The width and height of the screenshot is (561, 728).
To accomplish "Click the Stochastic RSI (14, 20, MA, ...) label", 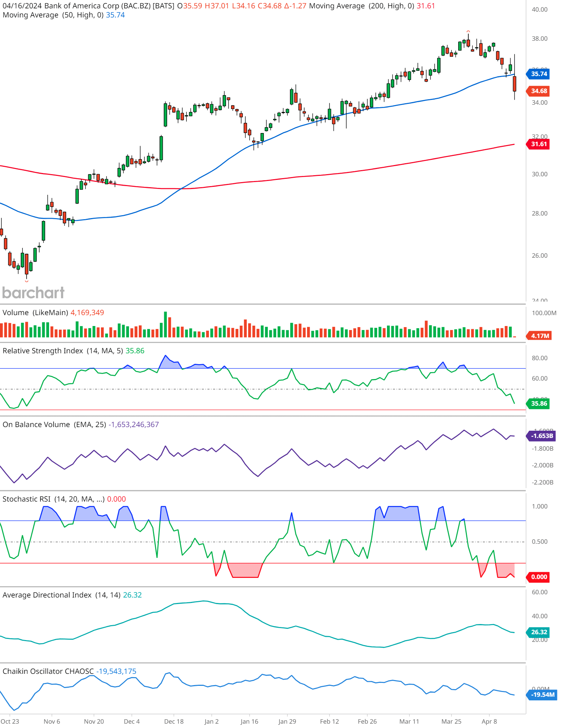I will pyautogui.click(x=53, y=499).
